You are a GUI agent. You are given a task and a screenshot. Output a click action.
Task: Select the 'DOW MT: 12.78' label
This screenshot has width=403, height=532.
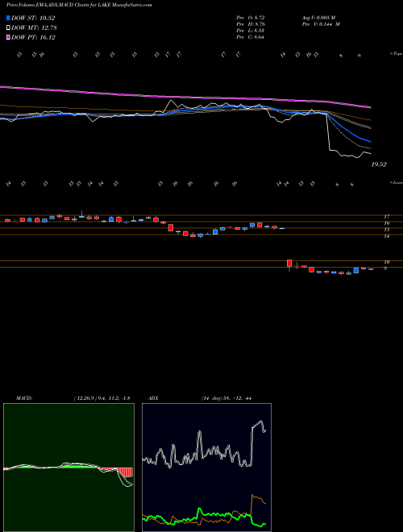click(33, 28)
